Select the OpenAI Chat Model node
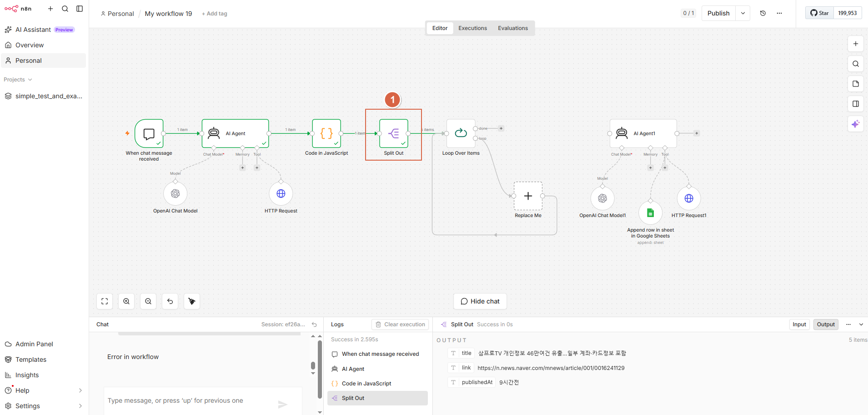 click(175, 194)
